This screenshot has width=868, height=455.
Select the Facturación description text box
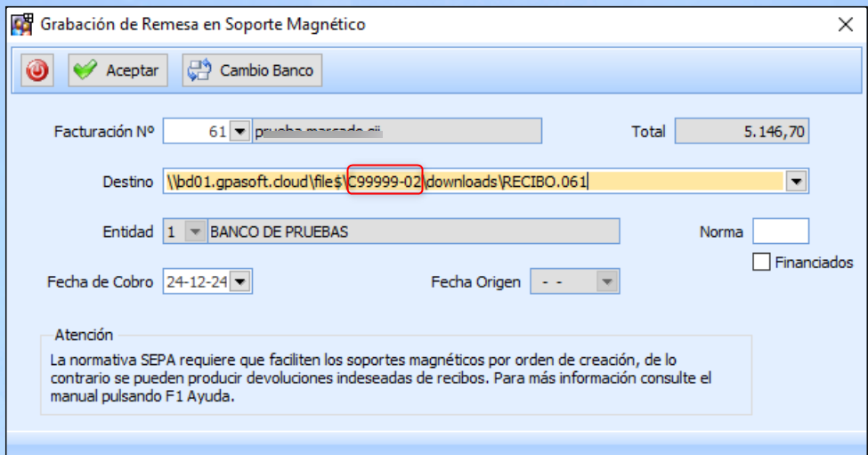397,132
